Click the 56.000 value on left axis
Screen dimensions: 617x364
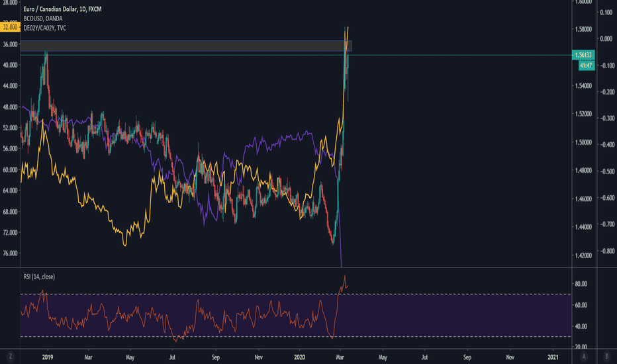click(10, 149)
